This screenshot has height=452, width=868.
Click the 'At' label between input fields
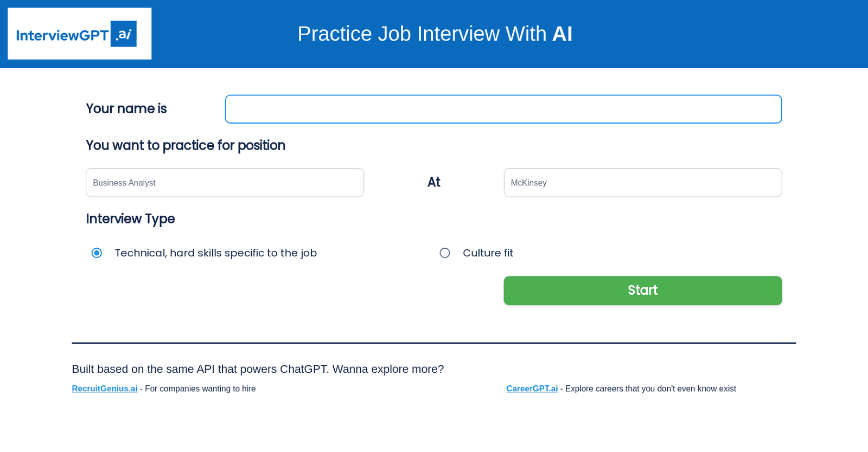coord(433,182)
